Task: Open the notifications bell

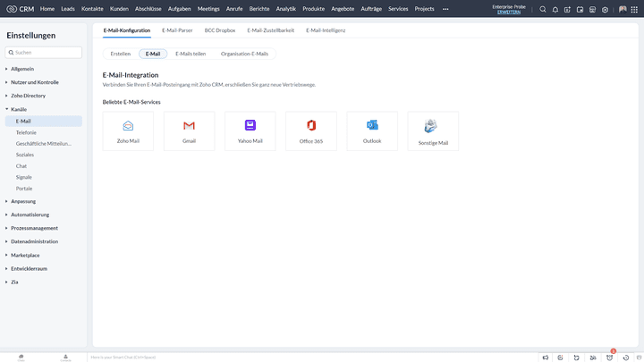Action: 555,9
